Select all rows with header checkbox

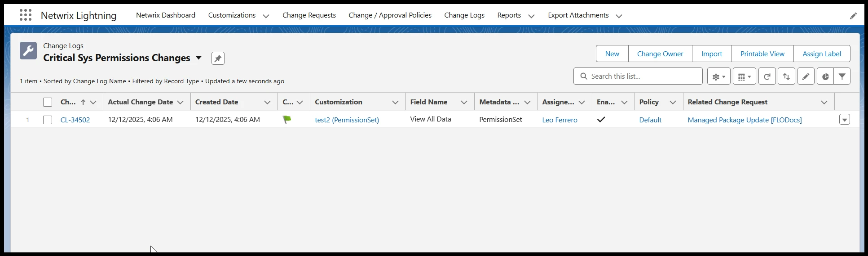tap(48, 102)
